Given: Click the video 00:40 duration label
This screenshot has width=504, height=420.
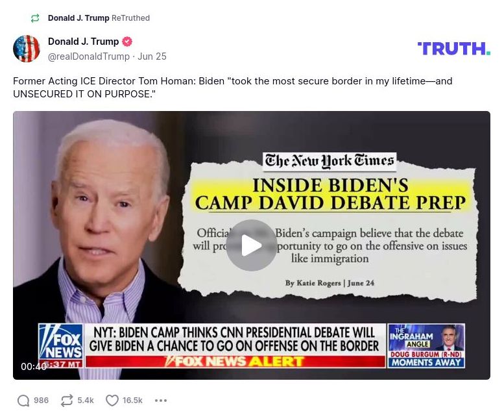Looking at the screenshot, I should [34, 366].
